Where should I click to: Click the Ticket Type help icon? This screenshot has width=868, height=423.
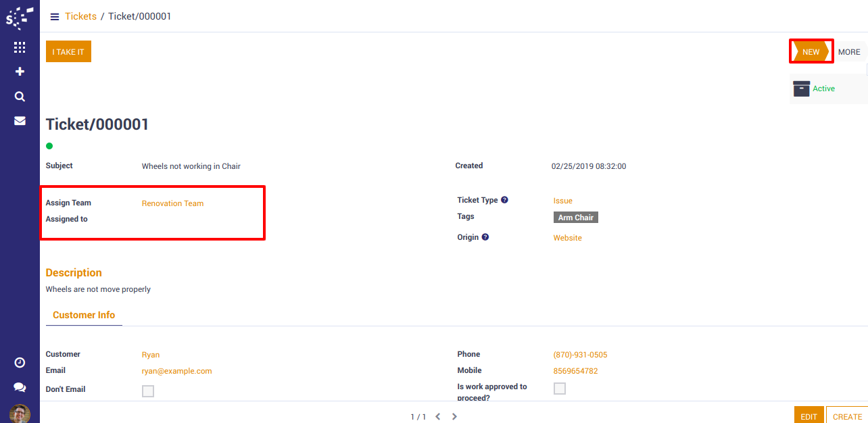[504, 200]
